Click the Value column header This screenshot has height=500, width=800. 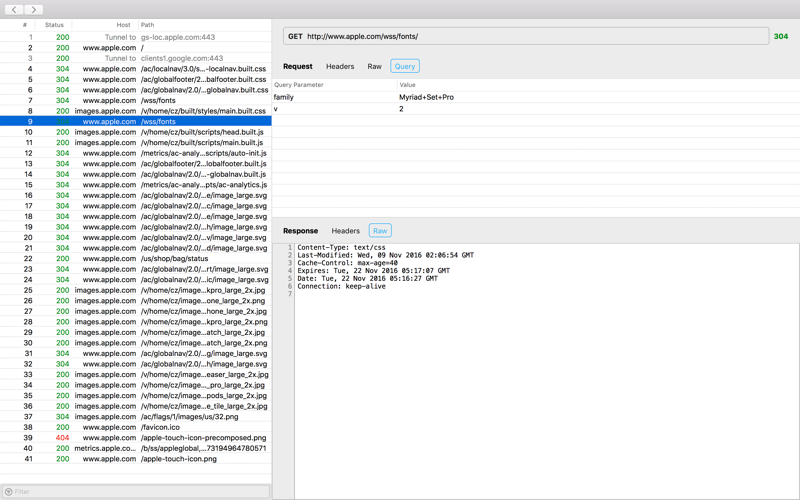[x=407, y=85]
